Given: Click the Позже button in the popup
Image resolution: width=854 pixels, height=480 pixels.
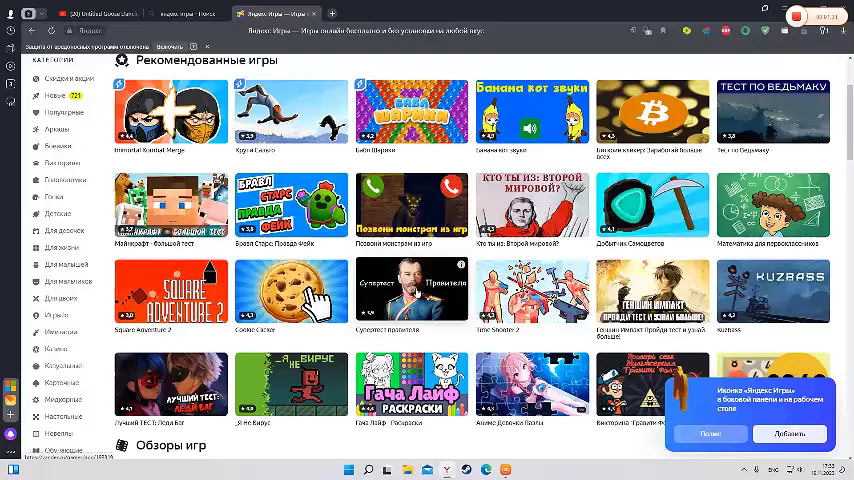Looking at the screenshot, I should (x=711, y=434).
